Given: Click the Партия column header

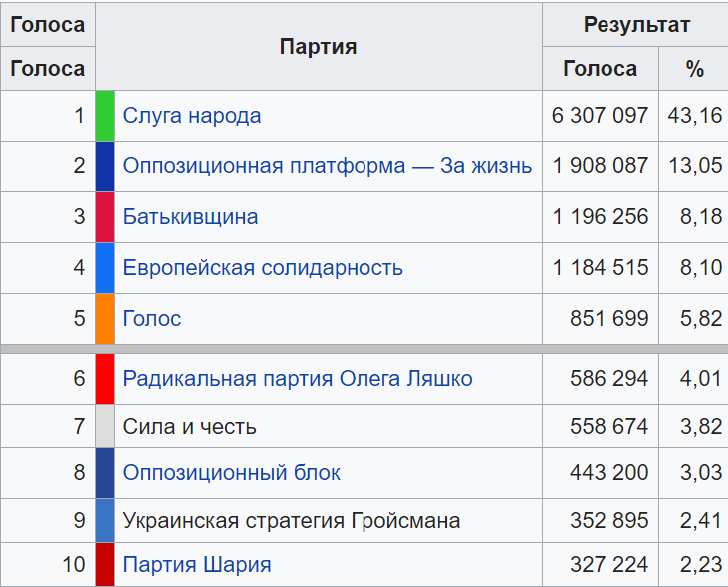Looking at the screenshot, I should point(319,47).
